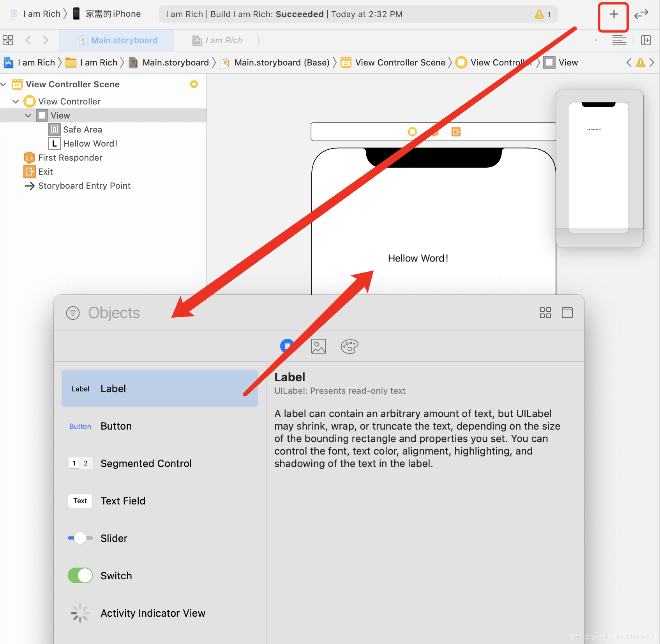
Task: Click Main.storyboard (Base) in jump bar
Action: [275, 62]
